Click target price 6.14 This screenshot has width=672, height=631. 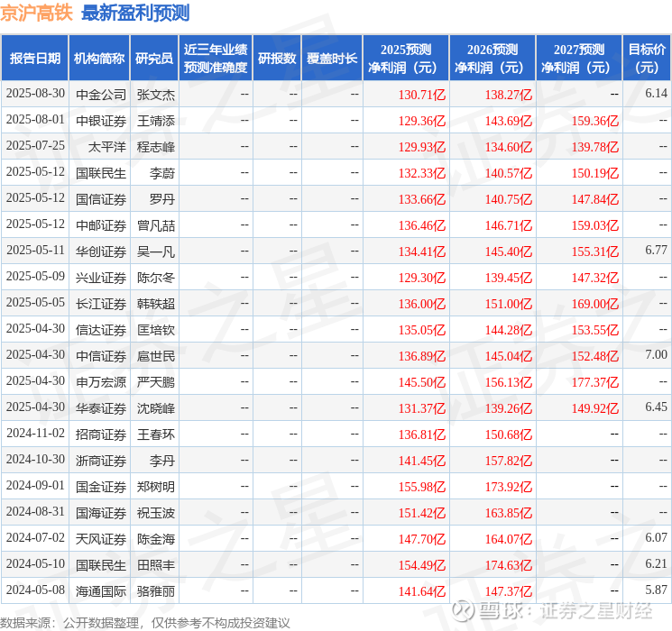pyautogui.click(x=656, y=93)
